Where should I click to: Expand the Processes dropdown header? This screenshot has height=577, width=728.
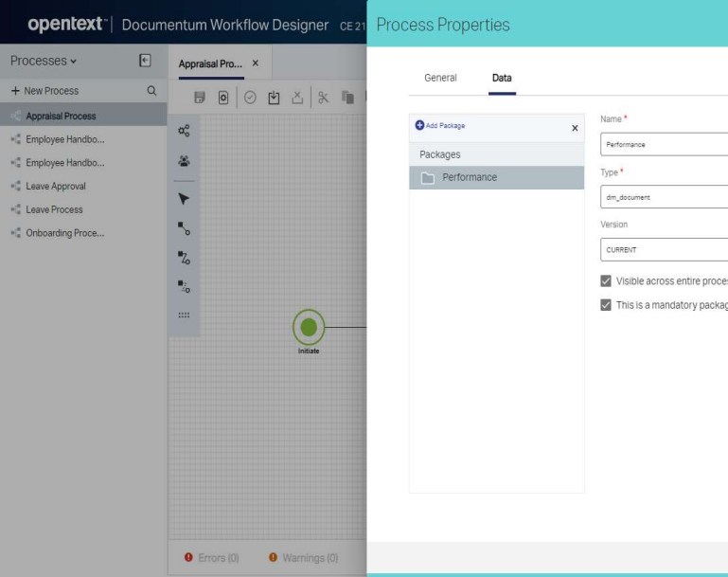click(43, 61)
